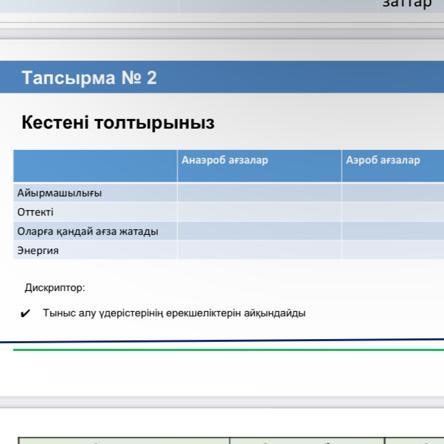Click the 'Айырмашылығы' row label
This screenshot has height=444, width=444.
point(59,193)
